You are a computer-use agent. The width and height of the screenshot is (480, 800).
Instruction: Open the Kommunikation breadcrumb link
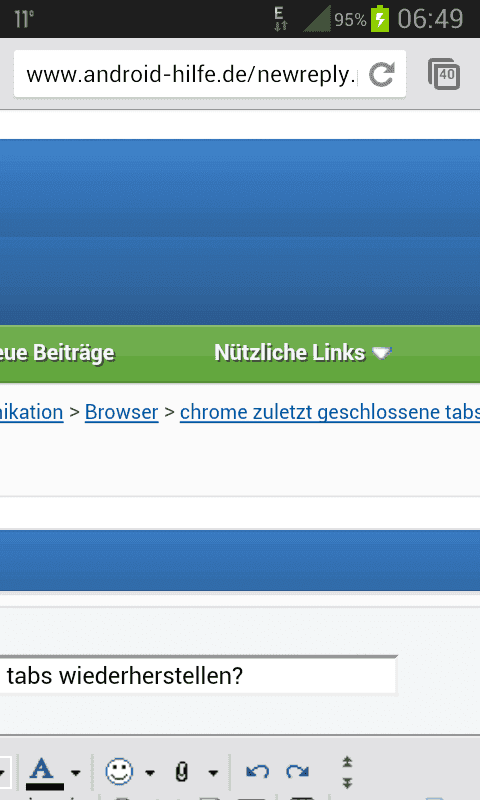tap(32, 412)
